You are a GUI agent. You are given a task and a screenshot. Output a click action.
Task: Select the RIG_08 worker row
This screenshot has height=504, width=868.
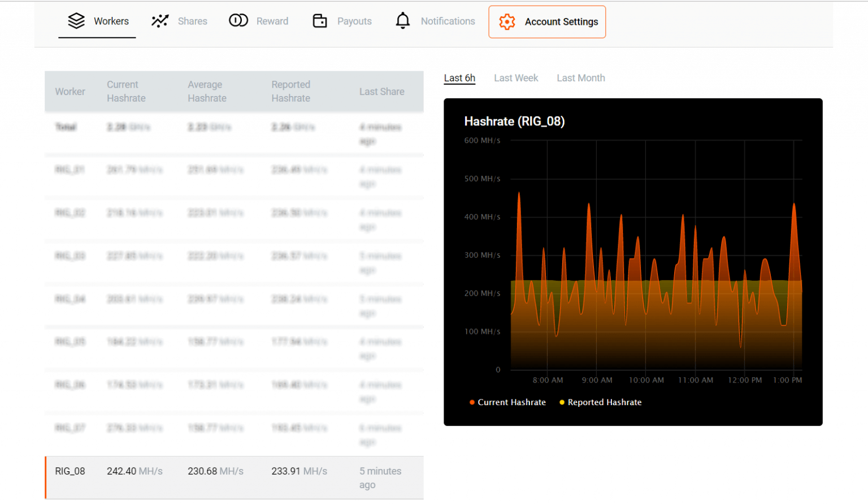click(70, 471)
